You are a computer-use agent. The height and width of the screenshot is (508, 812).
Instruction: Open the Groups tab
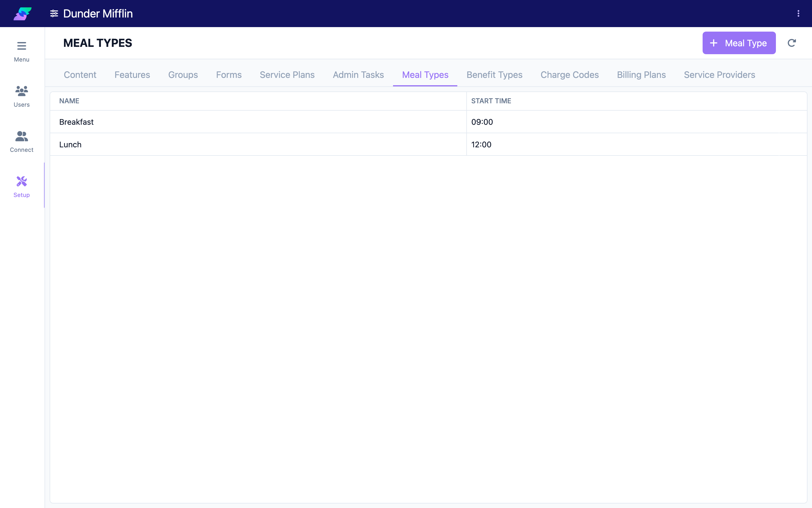[183, 75]
